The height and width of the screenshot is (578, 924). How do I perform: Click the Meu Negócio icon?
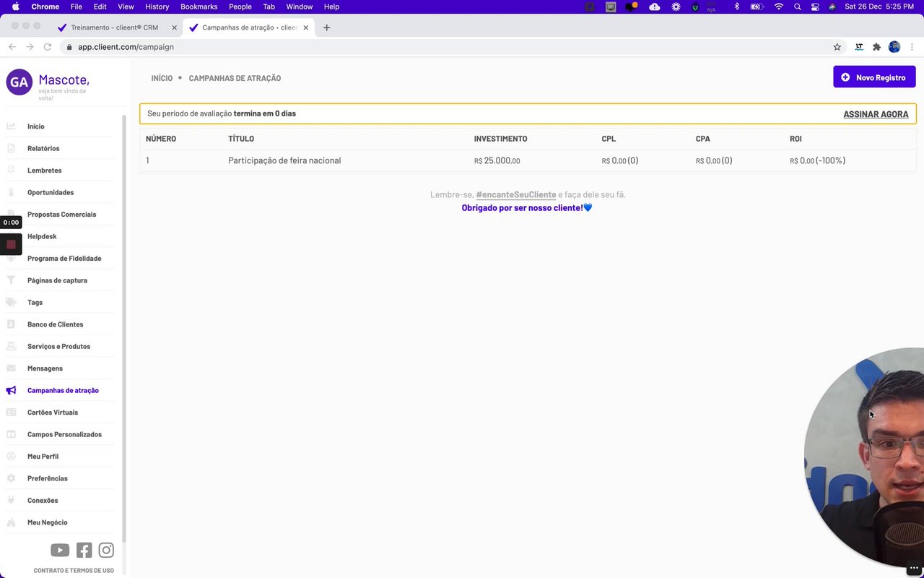pyautogui.click(x=11, y=522)
